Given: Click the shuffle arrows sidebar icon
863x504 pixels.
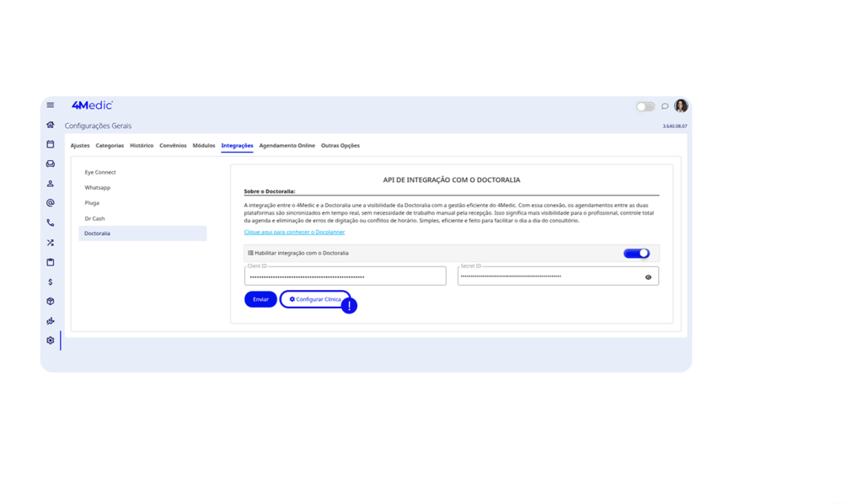Looking at the screenshot, I should [50, 243].
